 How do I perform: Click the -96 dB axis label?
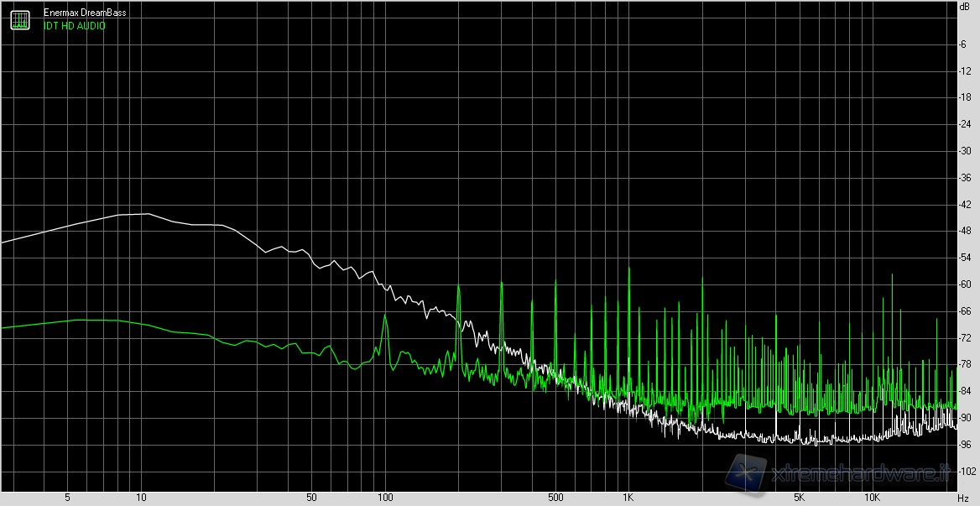tap(965, 444)
